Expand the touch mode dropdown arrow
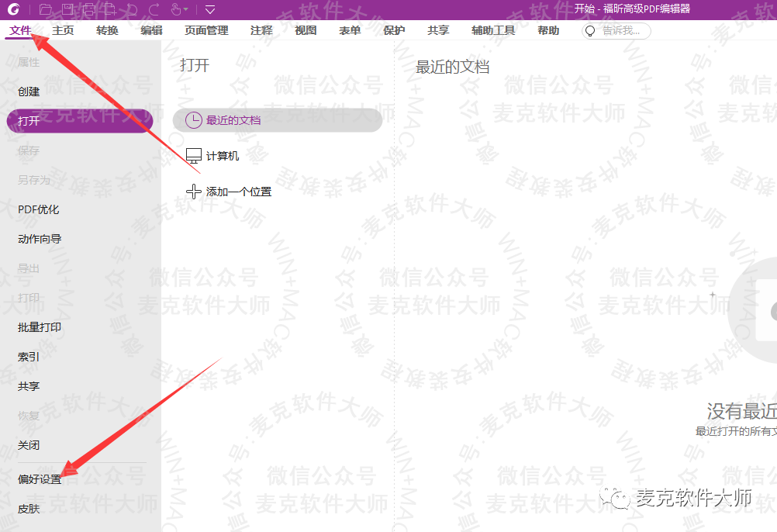The image size is (777, 532). (186, 9)
